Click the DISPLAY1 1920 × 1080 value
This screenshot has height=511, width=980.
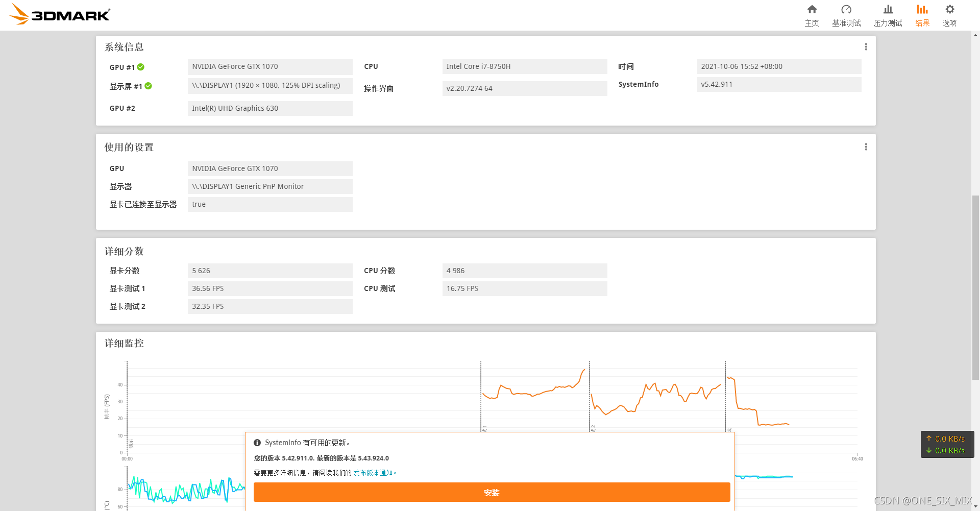point(270,86)
